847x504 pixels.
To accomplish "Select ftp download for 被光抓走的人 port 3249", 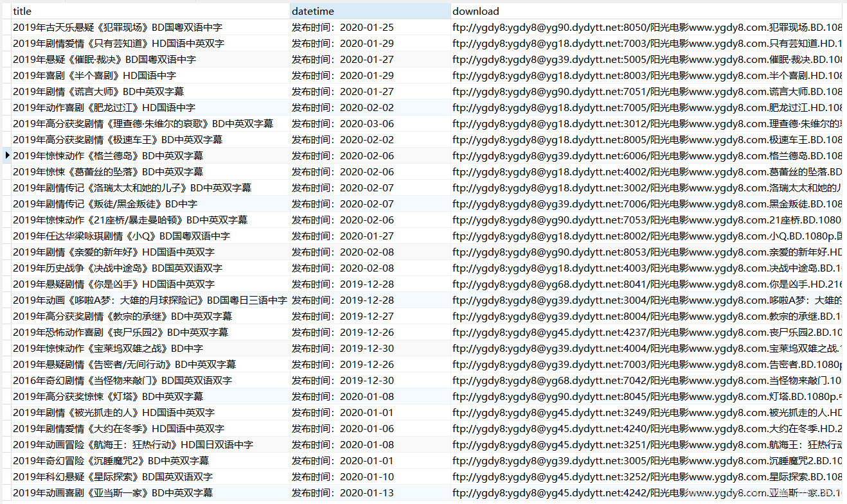I will tap(646, 412).
